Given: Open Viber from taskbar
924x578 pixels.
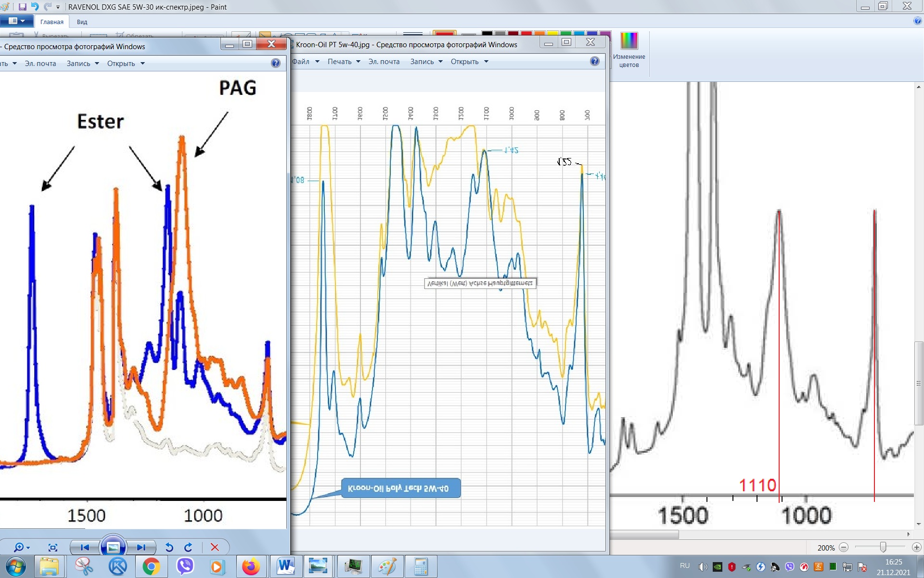Looking at the screenshot, I should point(185,566).
